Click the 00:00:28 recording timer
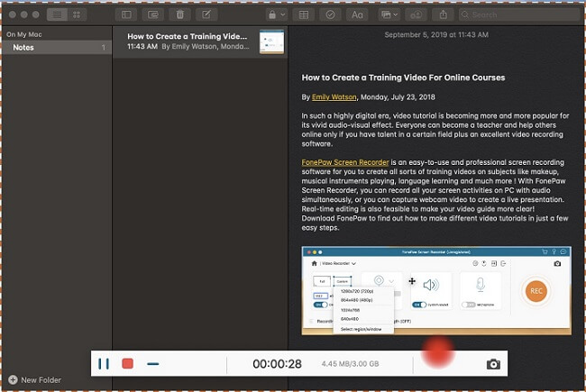This screenshot has height=392, width=586. [x=277, y=364]
